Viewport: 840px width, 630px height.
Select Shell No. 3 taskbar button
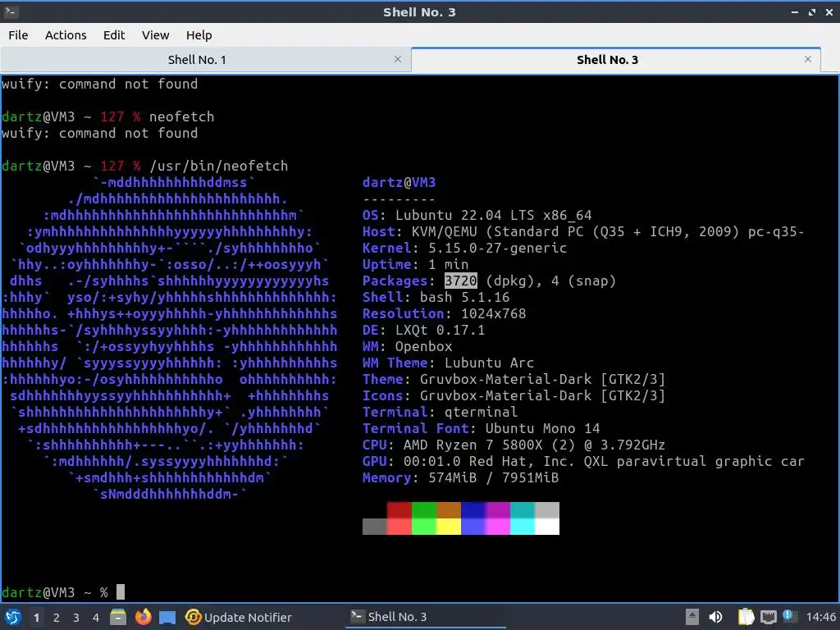(426, 617)
